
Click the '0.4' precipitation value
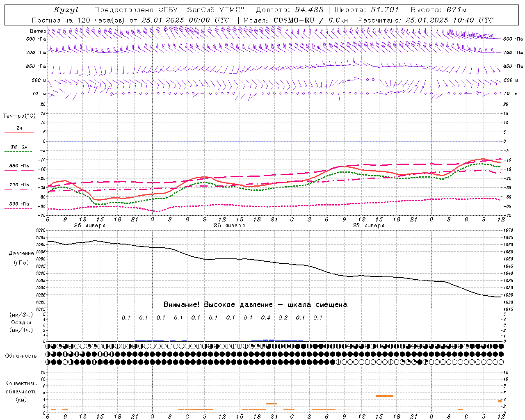click(266, 317)
